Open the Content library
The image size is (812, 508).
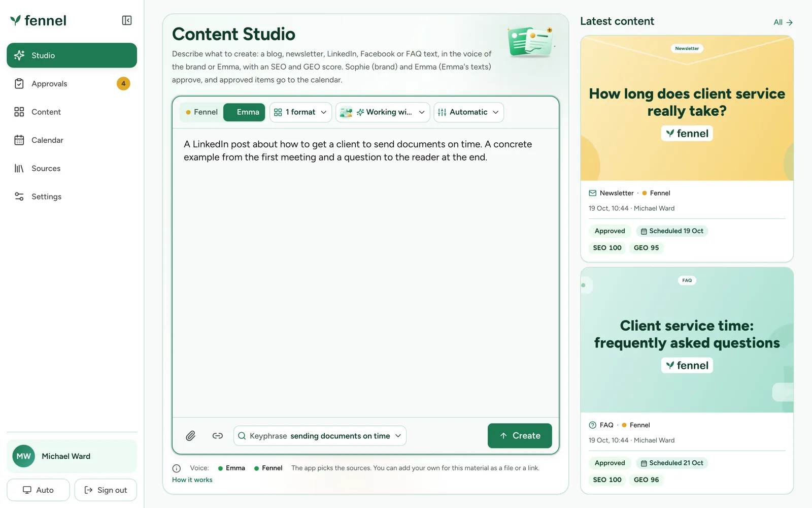click(72, 112)
